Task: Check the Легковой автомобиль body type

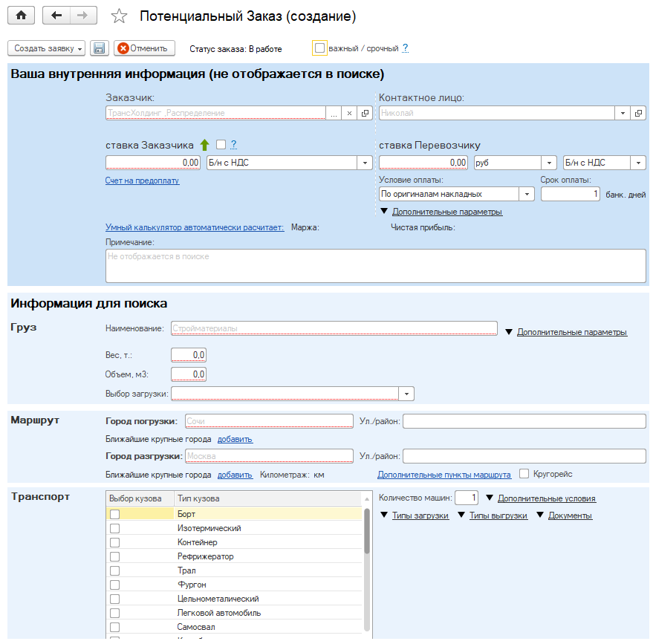Action: point(114,614)
